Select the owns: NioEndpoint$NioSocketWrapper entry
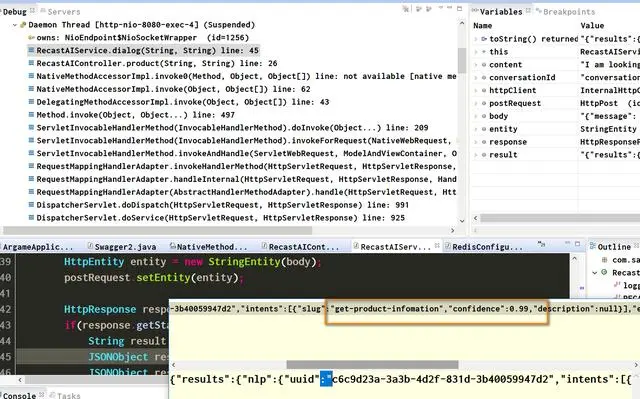 (x=142, y=38)
